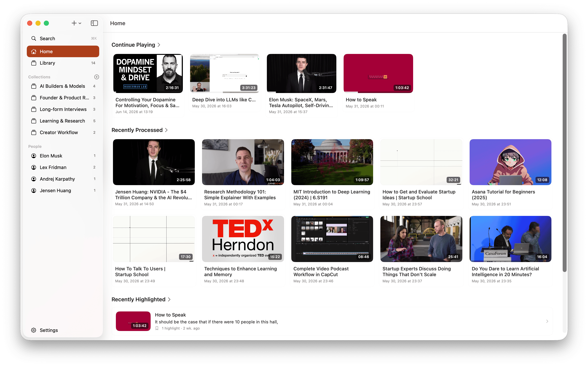This screenshot has width=588, height=367.
Task: Open the Dopamine Mindset & Drive thumbnail
Action: pos(148,73)
